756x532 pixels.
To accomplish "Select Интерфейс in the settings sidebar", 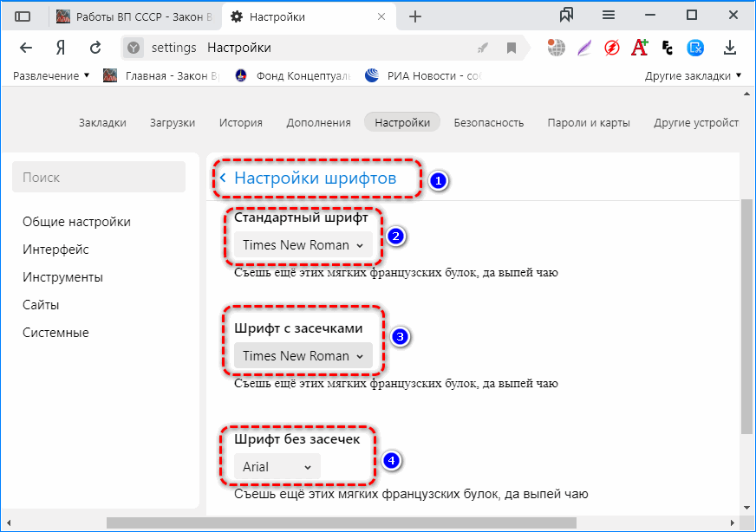I will pos(55,250).
